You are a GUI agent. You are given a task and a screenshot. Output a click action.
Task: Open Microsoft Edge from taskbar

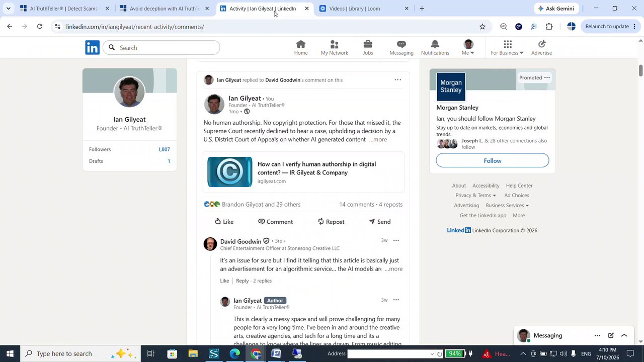coord(235,353)
